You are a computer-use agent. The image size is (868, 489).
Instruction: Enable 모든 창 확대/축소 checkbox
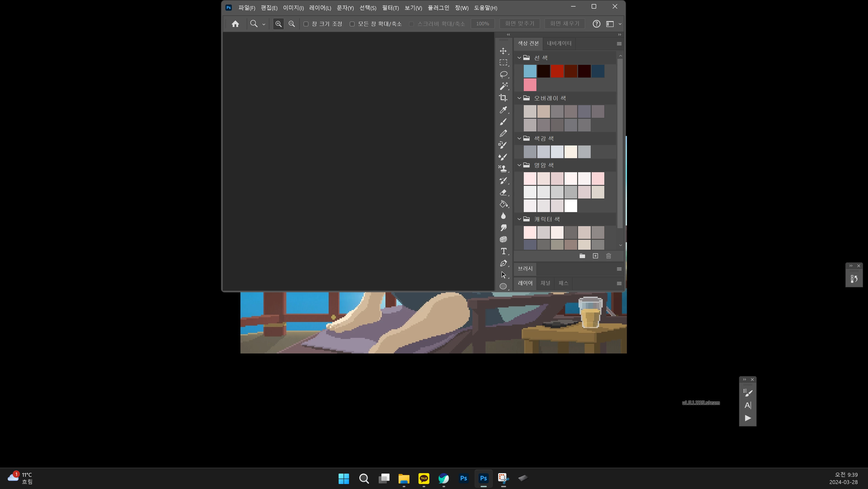(x=352, y=24)
